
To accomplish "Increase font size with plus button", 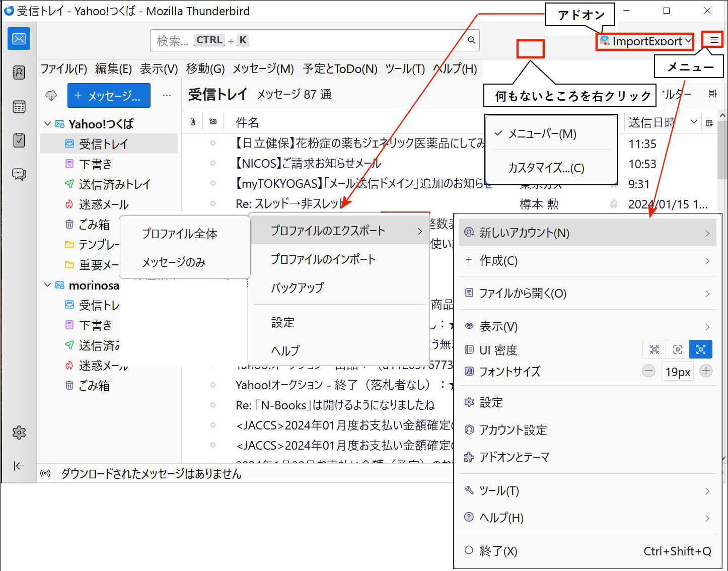I will (x=706, y=372).
